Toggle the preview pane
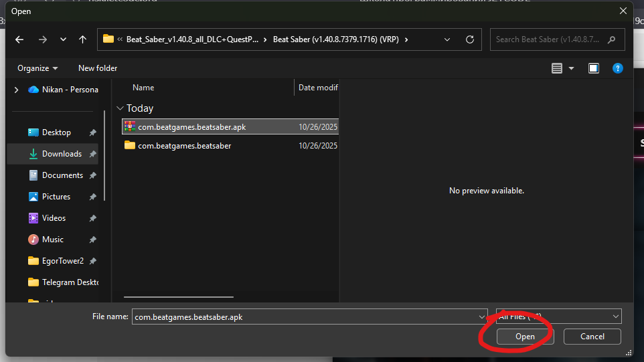This screenshot has height=362, width=644. pos(594,68)
